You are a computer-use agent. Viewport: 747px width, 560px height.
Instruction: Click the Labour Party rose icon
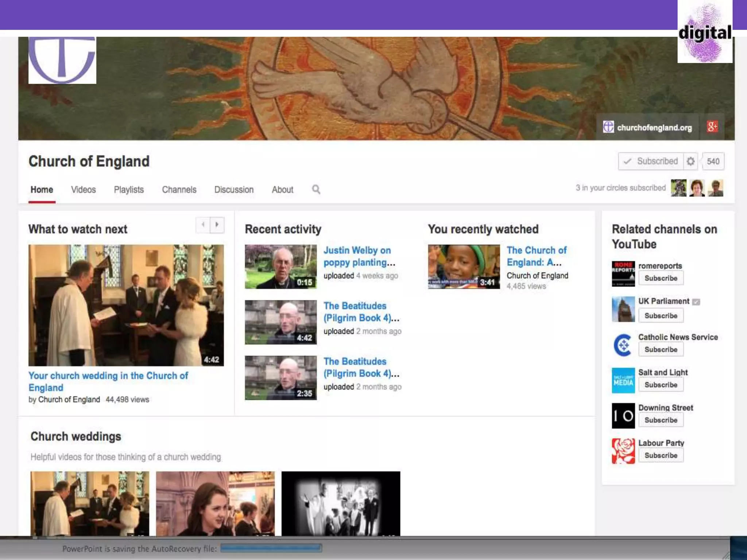(623, 451)
